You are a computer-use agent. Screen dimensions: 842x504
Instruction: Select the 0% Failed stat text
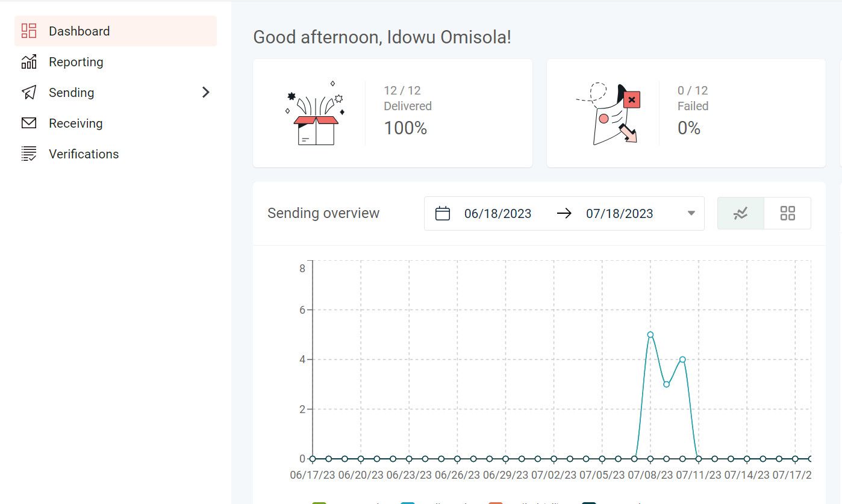(x=689, y=128)
